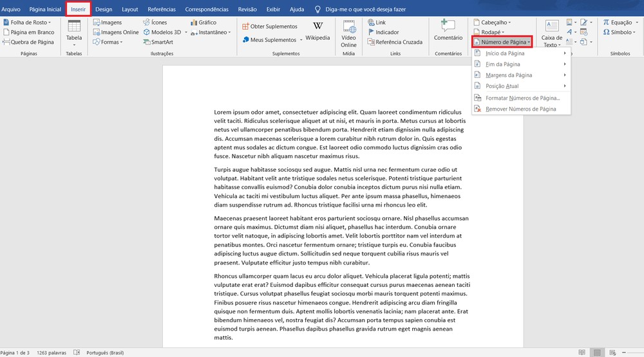
Task: Click the Imagens button
Action: pos(108,22)
